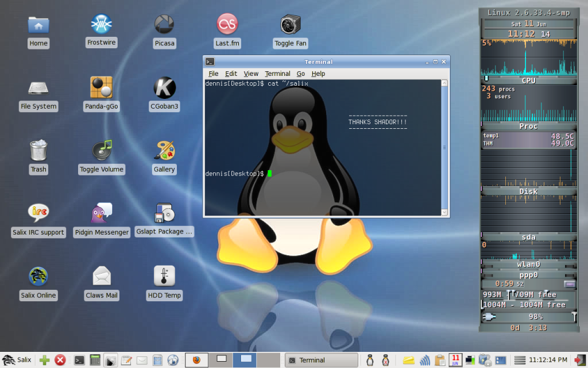Switch to second workspace in pager
Viewport: 588px width, 368px height.
(x=221, y=361)
